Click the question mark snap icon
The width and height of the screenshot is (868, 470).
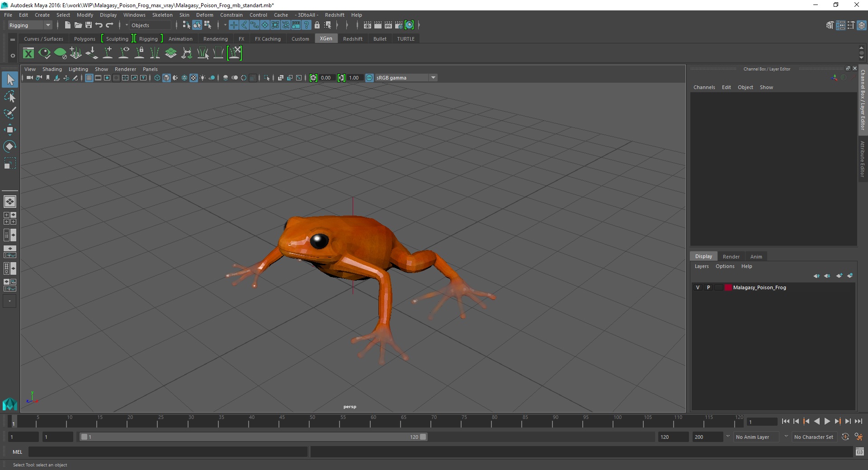[x=307, y=25]
